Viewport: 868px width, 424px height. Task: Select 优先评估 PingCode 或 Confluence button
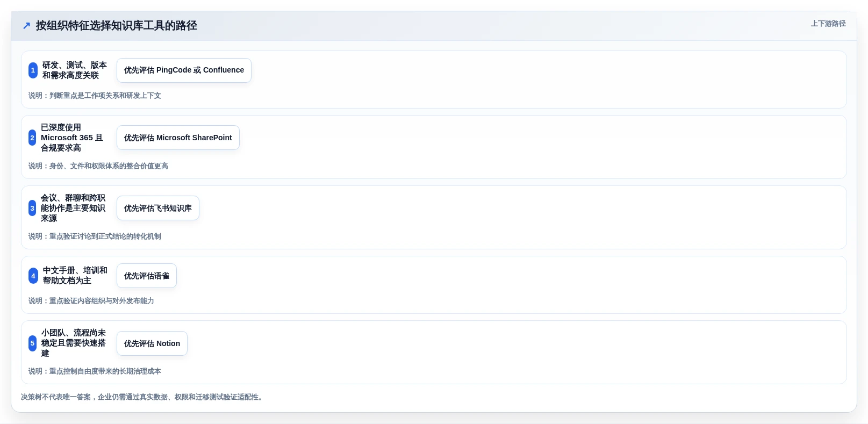(x=184, y=70)
